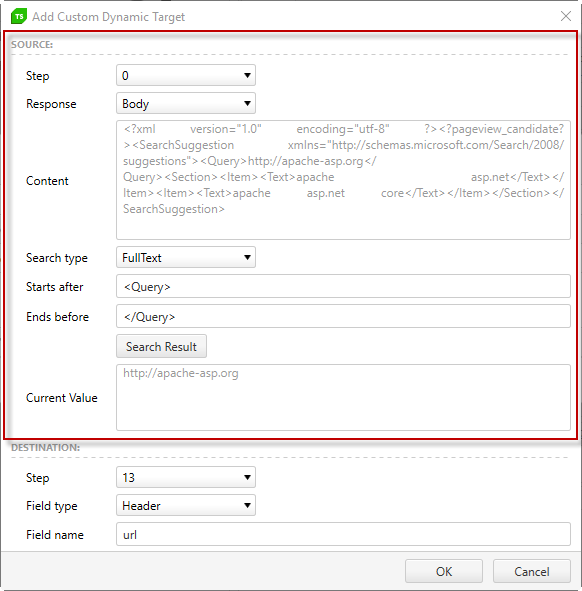Open the Response dropdown showing Body
The image size is (582, 591).
(186, 103)
